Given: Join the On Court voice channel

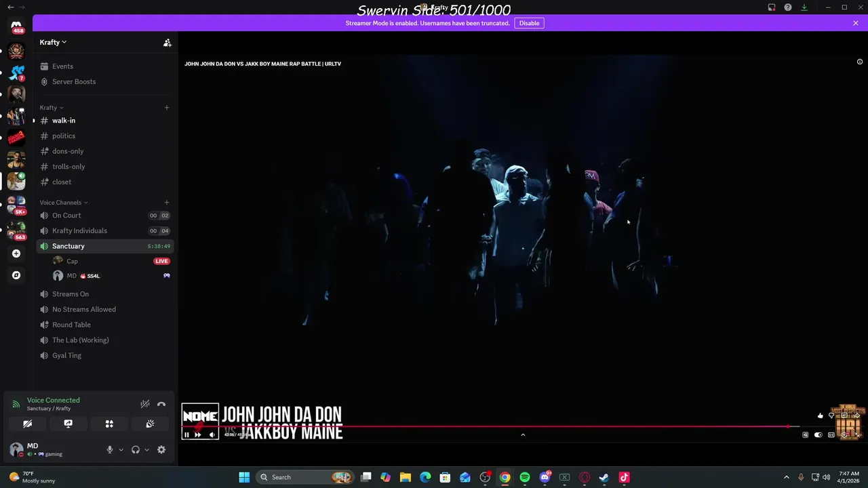Looking at the screenshot, I should (105, 216).
